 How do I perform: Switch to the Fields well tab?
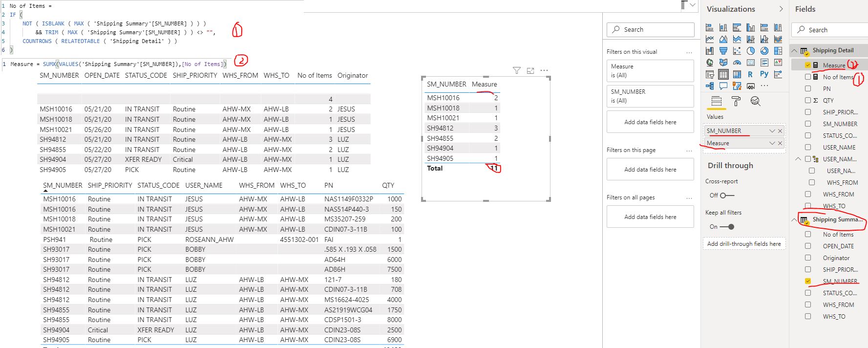point(717,102)
